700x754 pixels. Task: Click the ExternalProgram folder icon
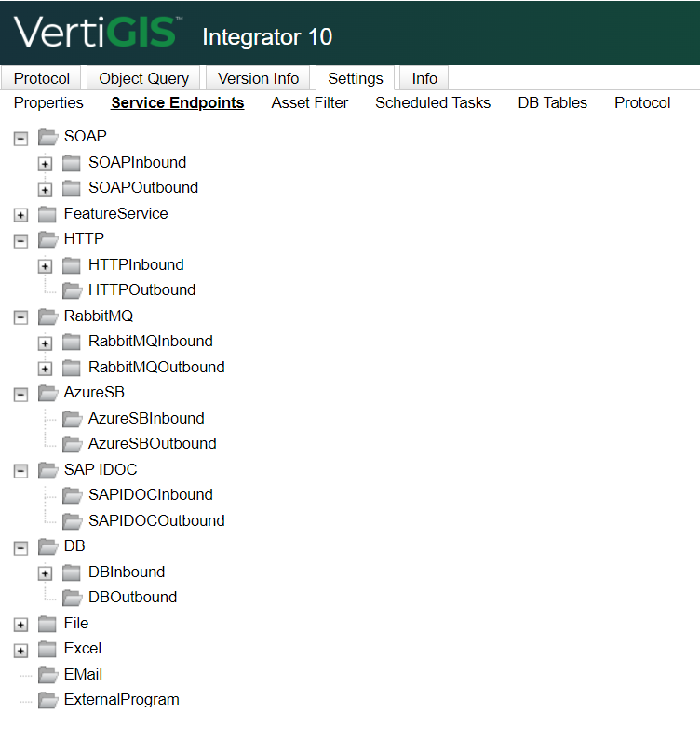(48, 700)
